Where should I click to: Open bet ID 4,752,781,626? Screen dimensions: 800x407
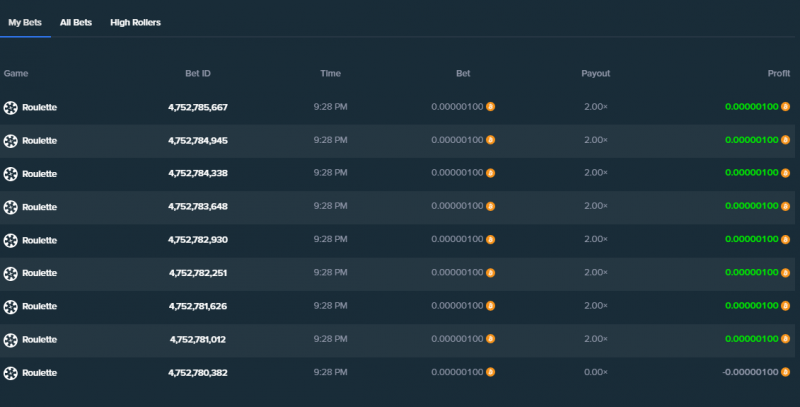[x=198, y=306]
